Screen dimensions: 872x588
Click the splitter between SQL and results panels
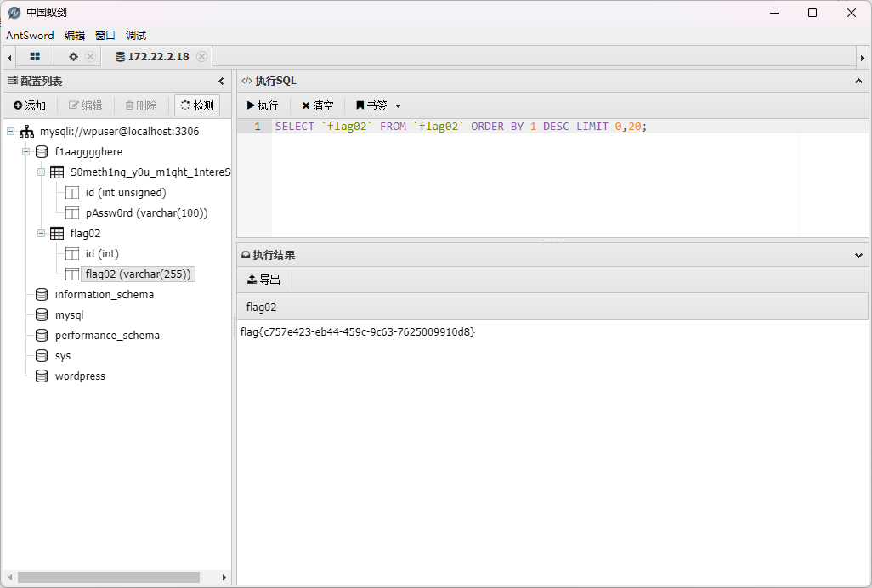552,240
